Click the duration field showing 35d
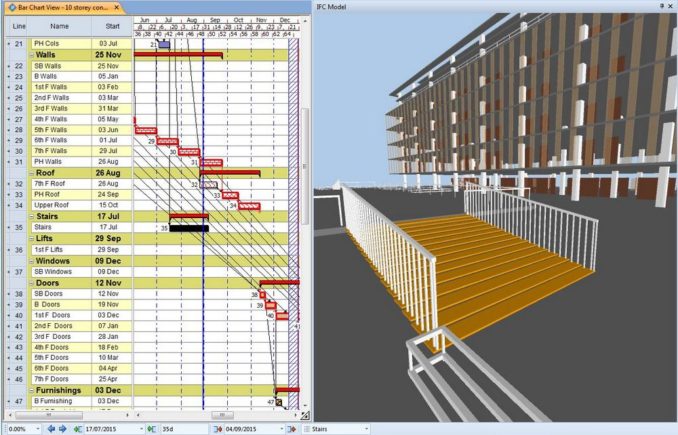Viewport: 678px width, 435px height. (175, 429)
